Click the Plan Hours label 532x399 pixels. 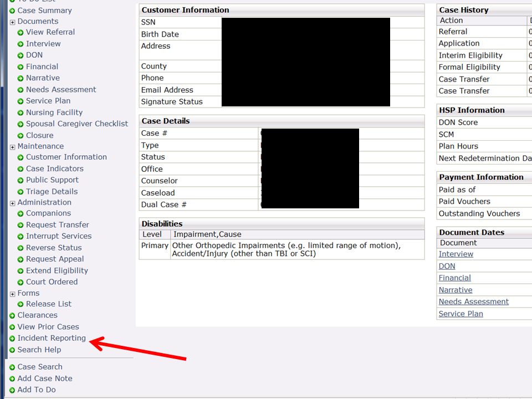tap(458, 146)
